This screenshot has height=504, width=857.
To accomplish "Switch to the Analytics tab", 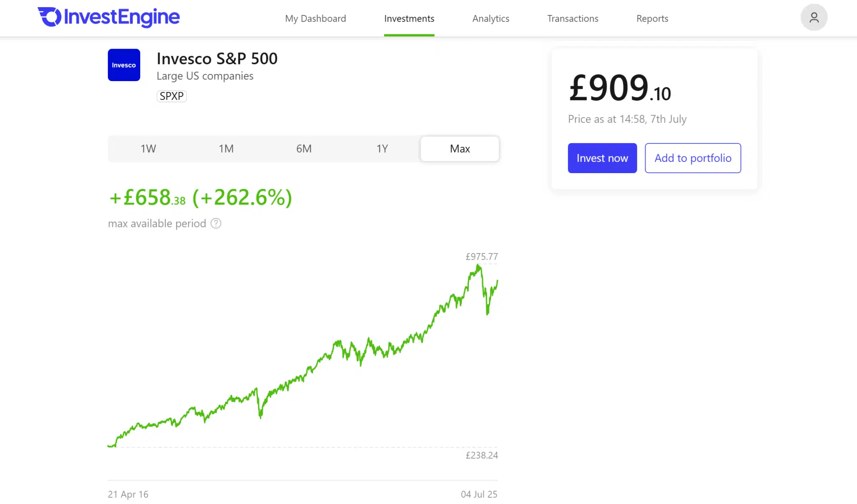I will pyautogui.click(x=490, y=18).
